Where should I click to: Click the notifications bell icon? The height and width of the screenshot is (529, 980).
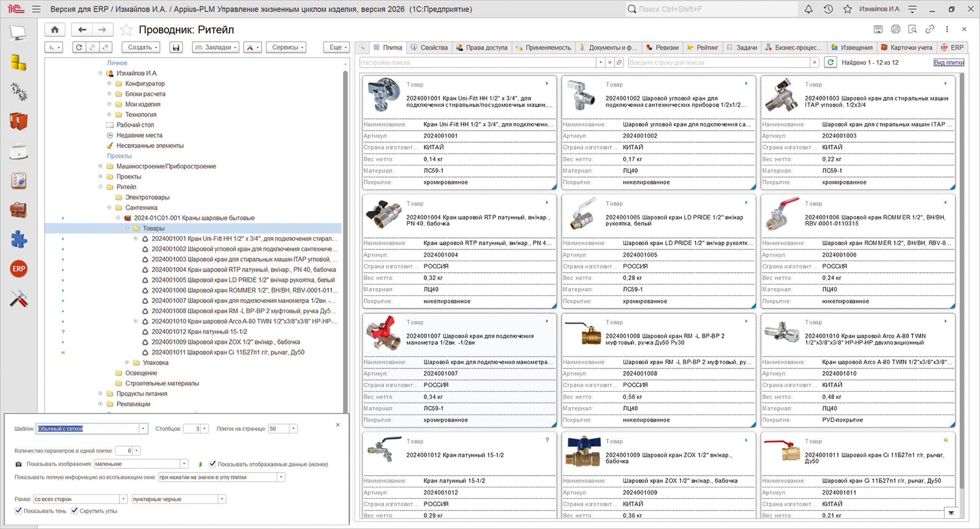point(809,9)
